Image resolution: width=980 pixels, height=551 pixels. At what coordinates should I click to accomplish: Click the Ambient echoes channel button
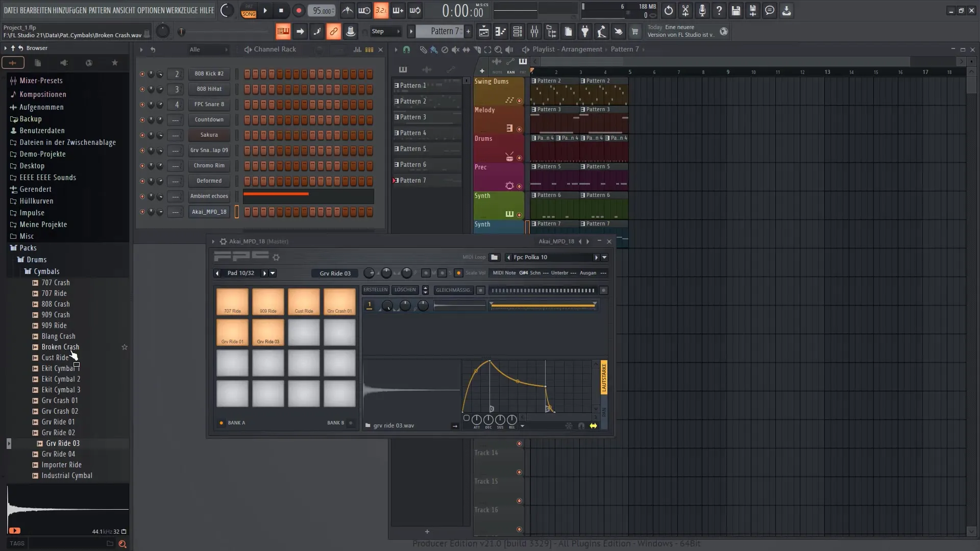point(209,196)
